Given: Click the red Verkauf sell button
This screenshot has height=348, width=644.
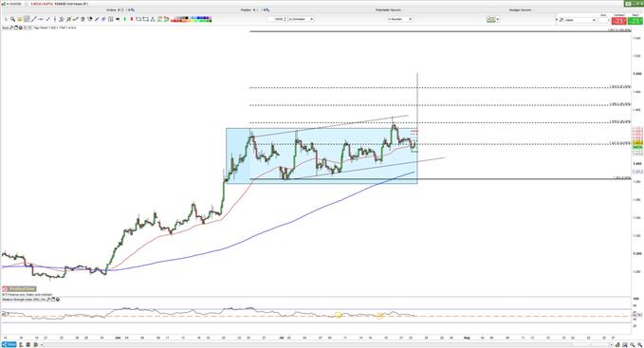Looking at the screenshot, I should click(619, 21).
